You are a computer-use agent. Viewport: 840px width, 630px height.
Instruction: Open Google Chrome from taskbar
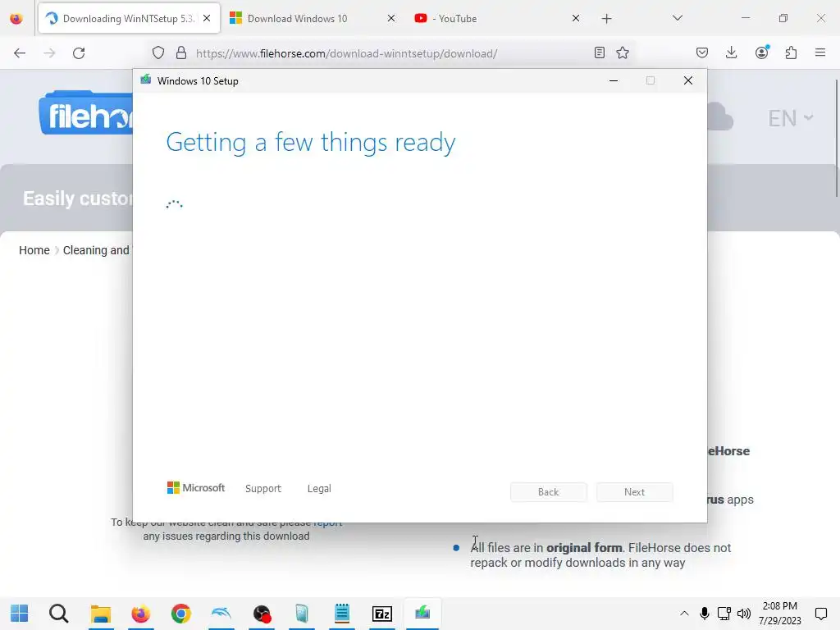pos(181,614)
